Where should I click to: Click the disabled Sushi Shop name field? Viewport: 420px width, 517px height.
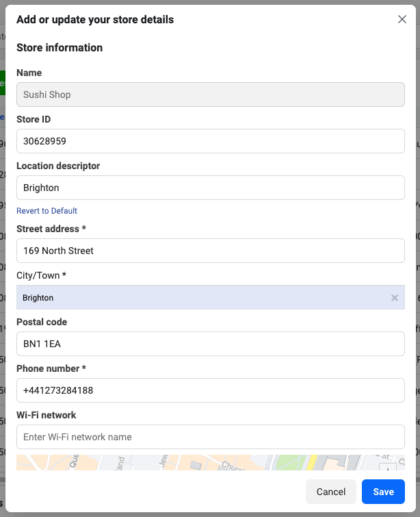[211, 94]
